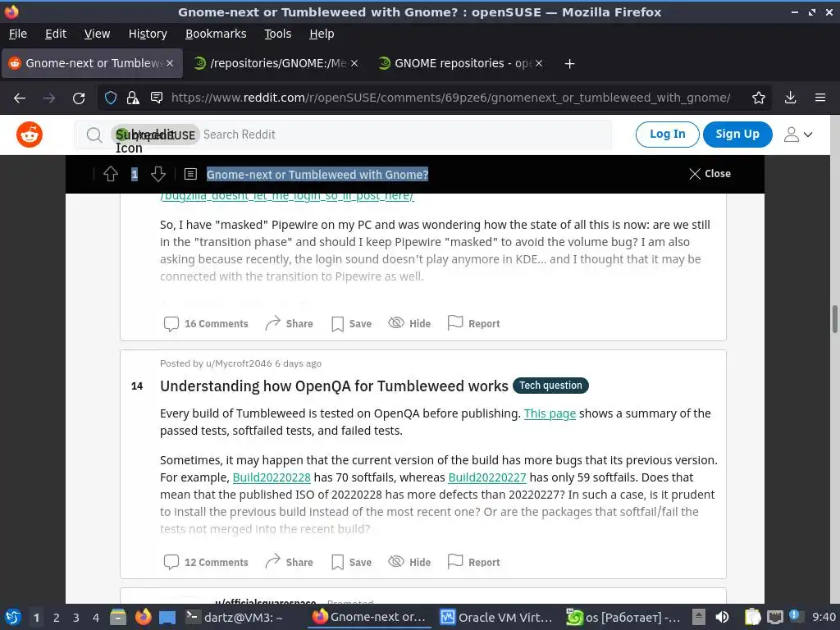840x630 pixels.
Task: Click the clipboard tray icon
Action: tap(752, 617)
